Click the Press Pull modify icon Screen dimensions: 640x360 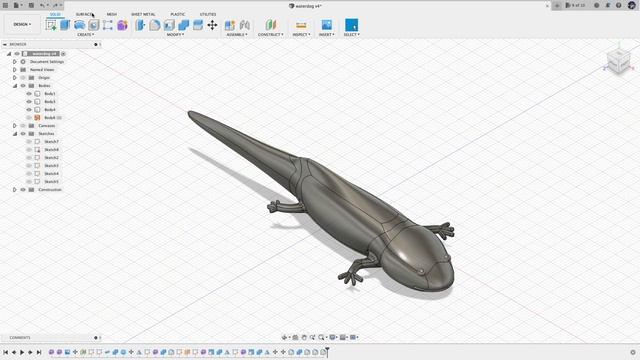140,25
